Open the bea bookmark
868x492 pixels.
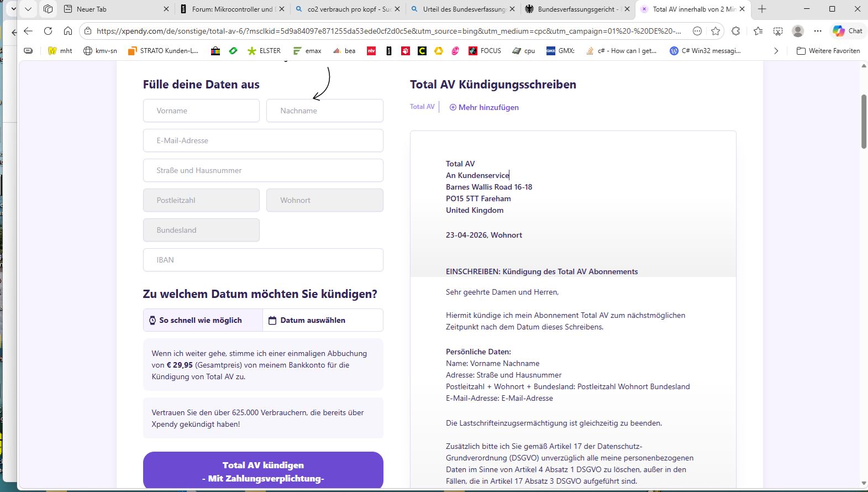point(344,51)
